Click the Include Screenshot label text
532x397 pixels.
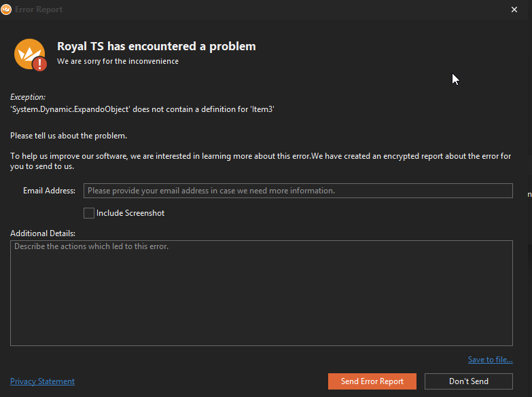click(x=130, y=213)
